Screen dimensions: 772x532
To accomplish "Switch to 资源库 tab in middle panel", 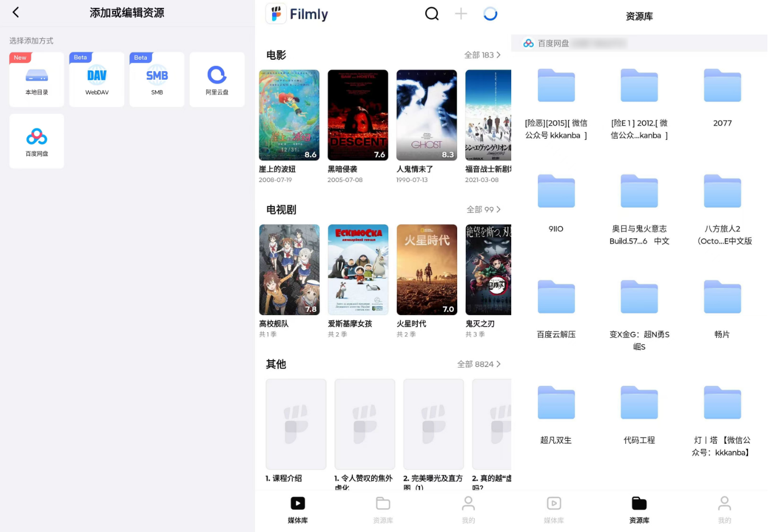I will click(x=383, y=509).
